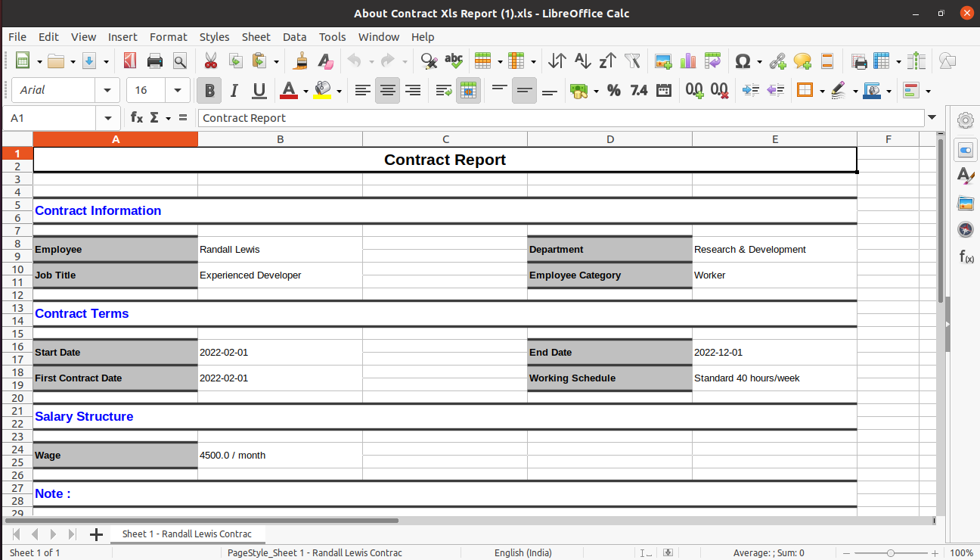Open the Sheet menu
Viewport: 980px width, 560px height.
pyautogui.click(x=256, y=36)
